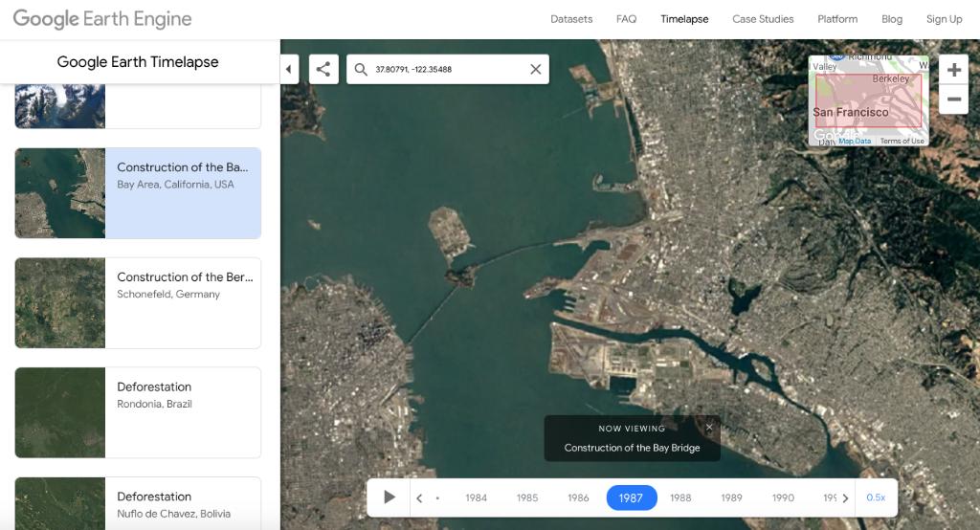
Task: Open the Schonefeld, Germany card thumbnail
Action: pyautogui.click(x=60, y=303)
